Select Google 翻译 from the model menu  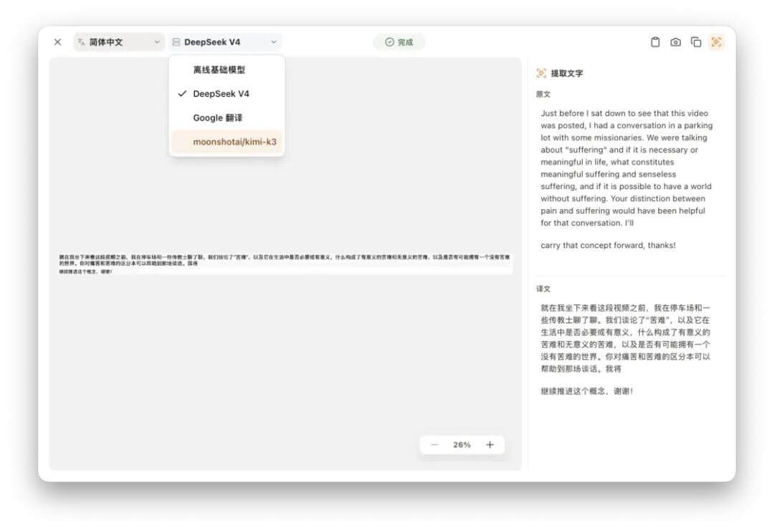tap(226, 118)
